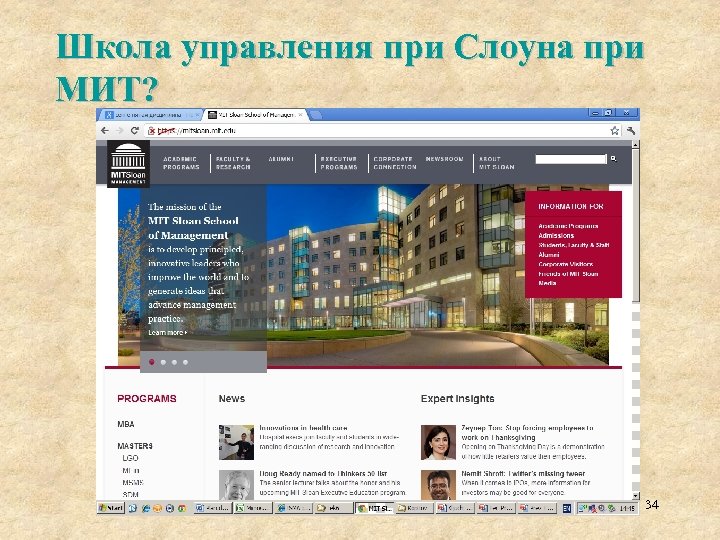720x540 pixels.
Task: Click Admissions in Information For box
Action: pos(556,236)
